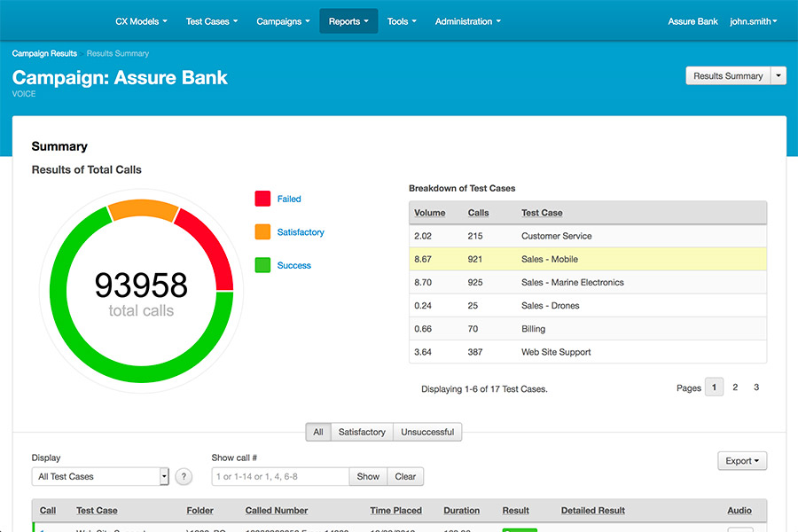Focus the Show call # input field
Image resolution: width=798 pixels, height=532 pixels.
(x=280, y=477)
